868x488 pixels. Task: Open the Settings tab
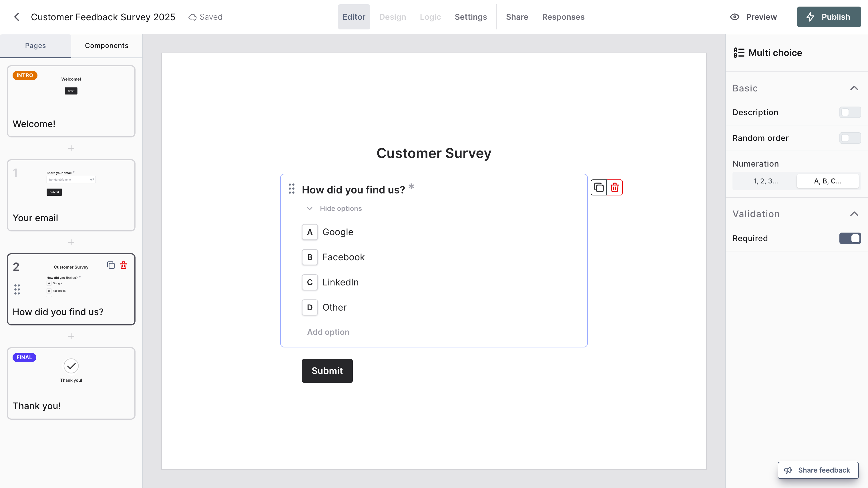tap(470, 17)
